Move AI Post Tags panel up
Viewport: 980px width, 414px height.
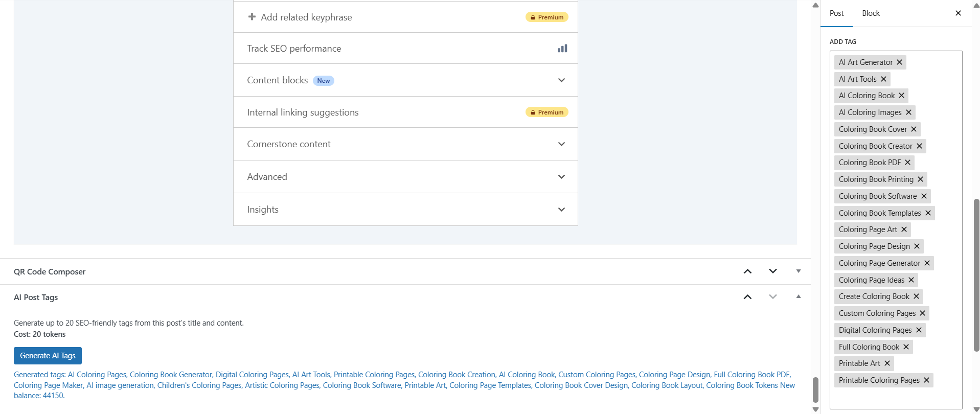(x=747, y=297)
